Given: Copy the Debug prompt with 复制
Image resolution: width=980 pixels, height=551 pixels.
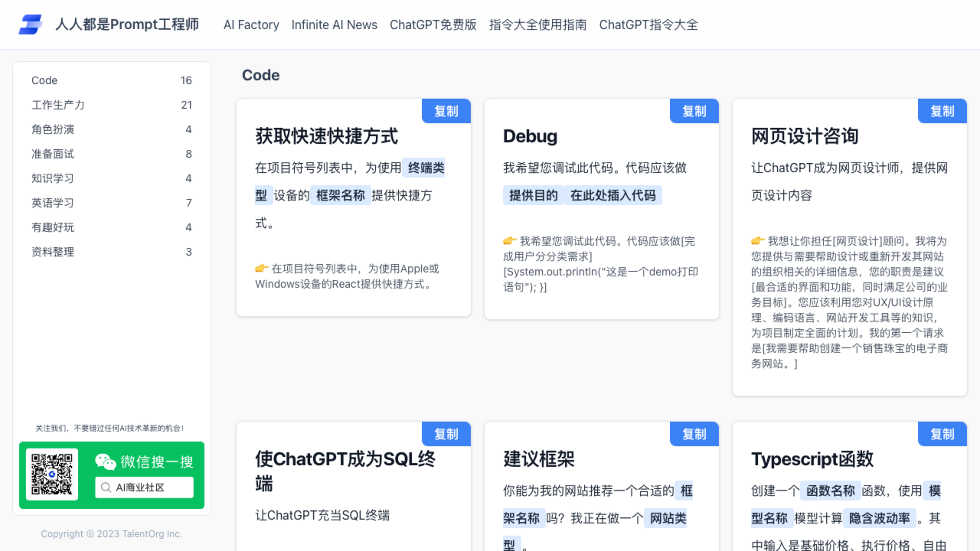Looking at the screenshot, I should [694, 111].
